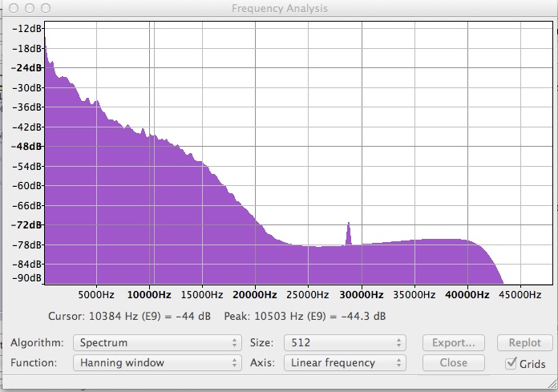558x392 pixels.
Task: Minimize the Frequency Analysis window
Action: tap(30, 8)
